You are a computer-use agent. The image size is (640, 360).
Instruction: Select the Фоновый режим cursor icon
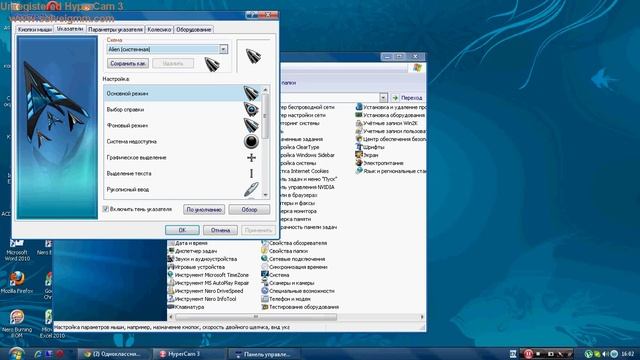pos(251,125)
